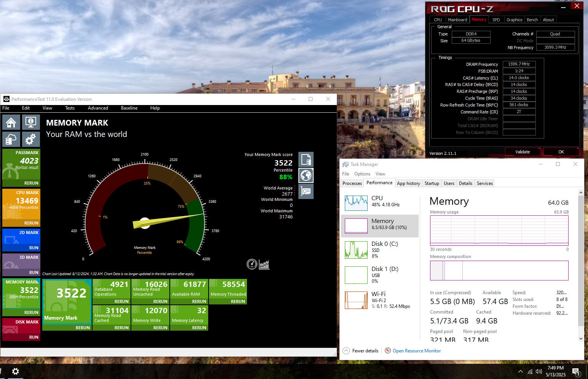This screenshot has width=588, height=379.
Task: Open Users tab in Task Manager
Action: (449, 183)
